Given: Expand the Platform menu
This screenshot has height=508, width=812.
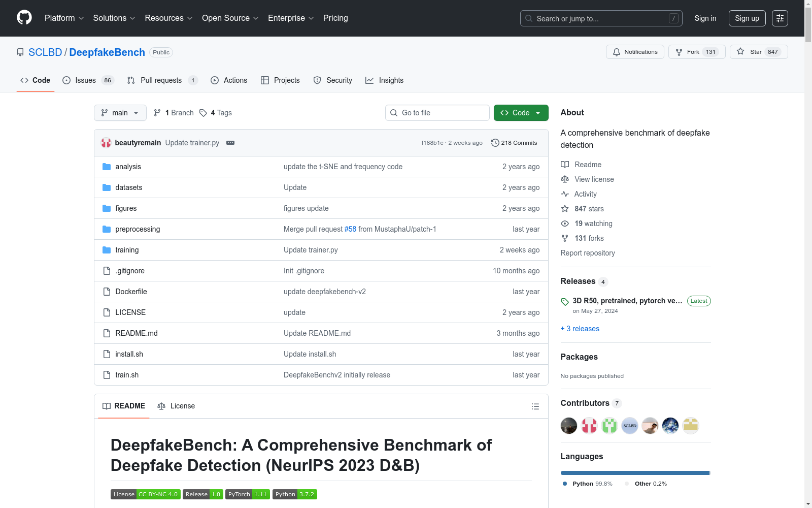Looking at the screenshot, I should 64,18.
